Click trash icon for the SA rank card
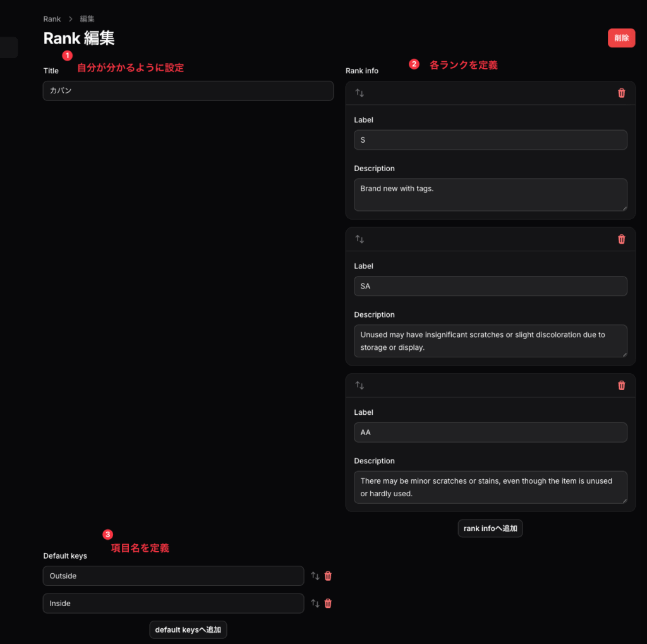 [x=621, y=239]
